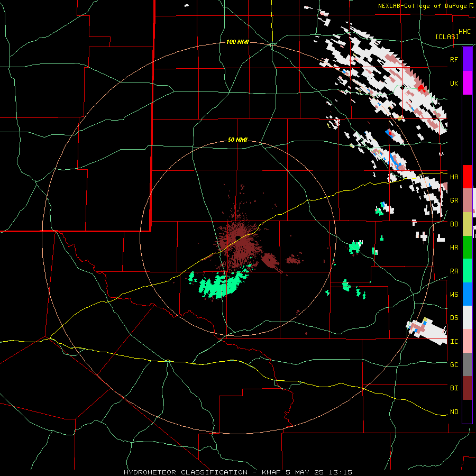Click the WS legend label
Image resolution: width=476 pixels, height=476 pixels.
[x=454, y=295]
